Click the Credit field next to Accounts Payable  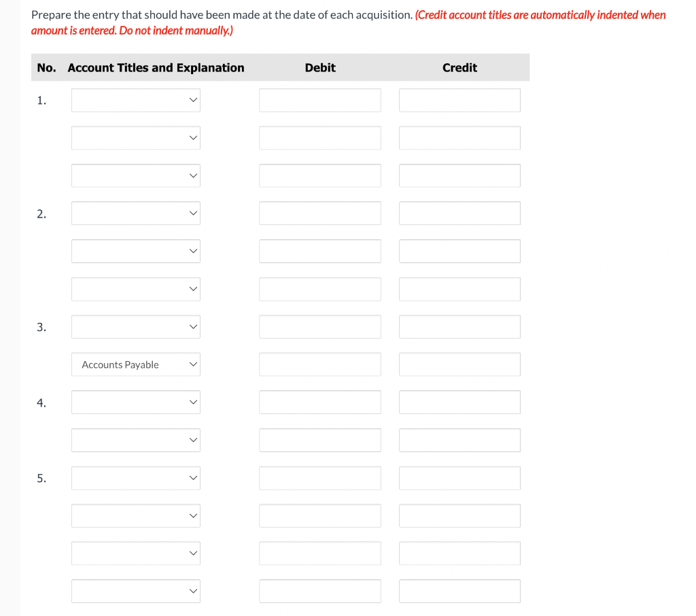(x=459, y=364)
